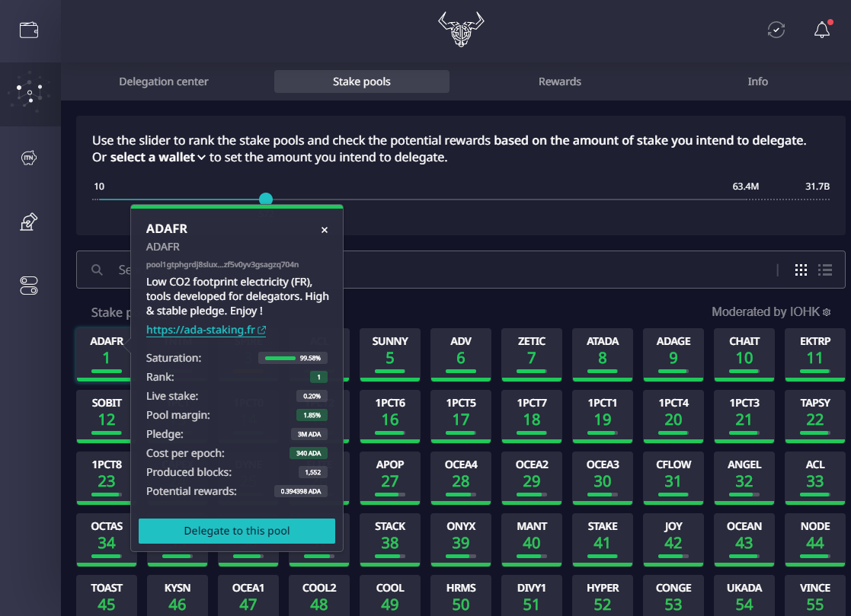Select the HRMS pool ranked 50
The width and height of the screenshot is (851, 616).
point(461,596)
